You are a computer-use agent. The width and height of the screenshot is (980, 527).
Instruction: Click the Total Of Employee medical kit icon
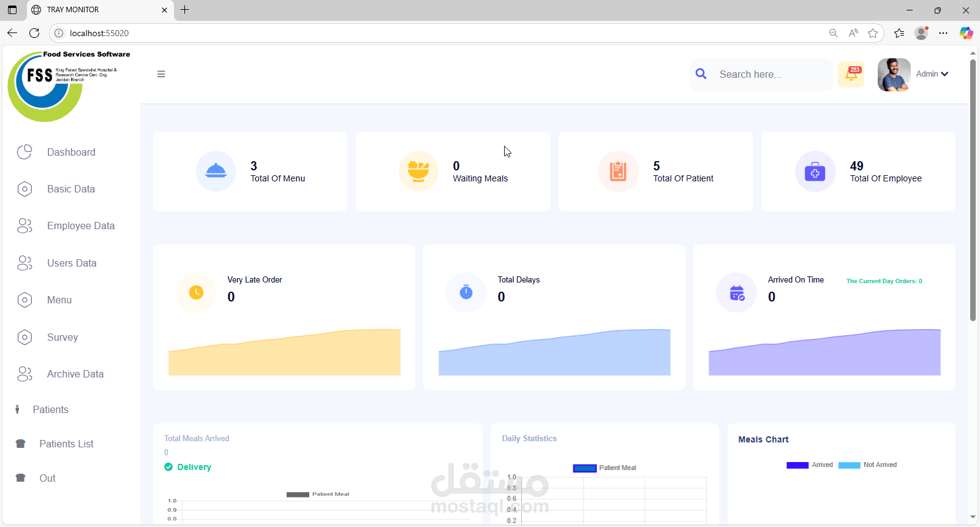coord(815,171)
